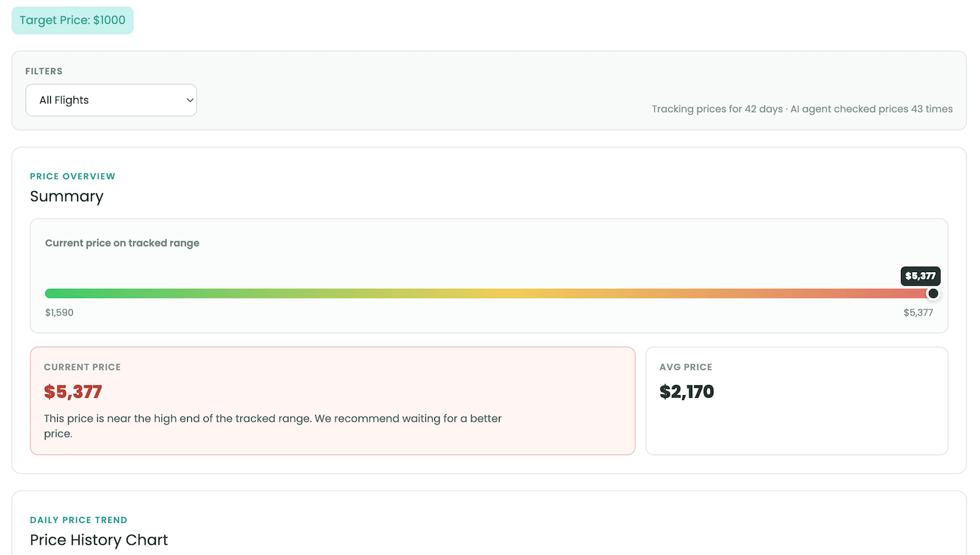
Task: Click the tracking prices for 42 days text
Action: point(802,109)
